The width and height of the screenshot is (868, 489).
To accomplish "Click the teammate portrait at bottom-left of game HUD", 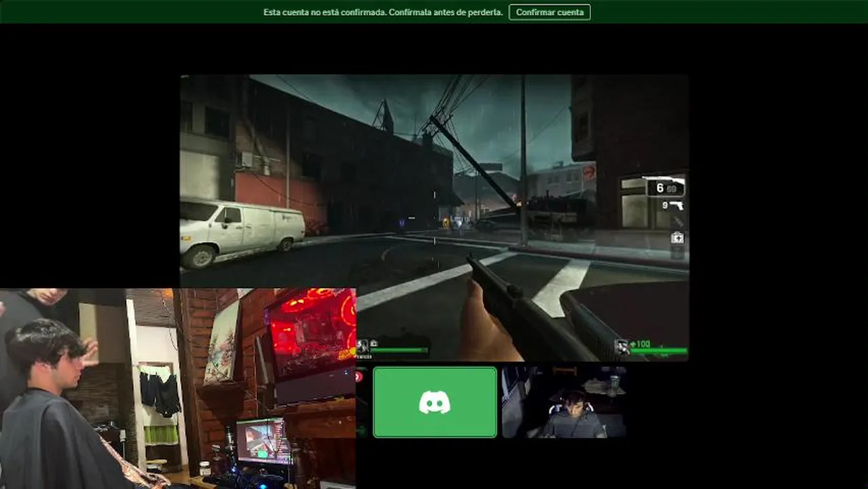I will coord(363,346).
